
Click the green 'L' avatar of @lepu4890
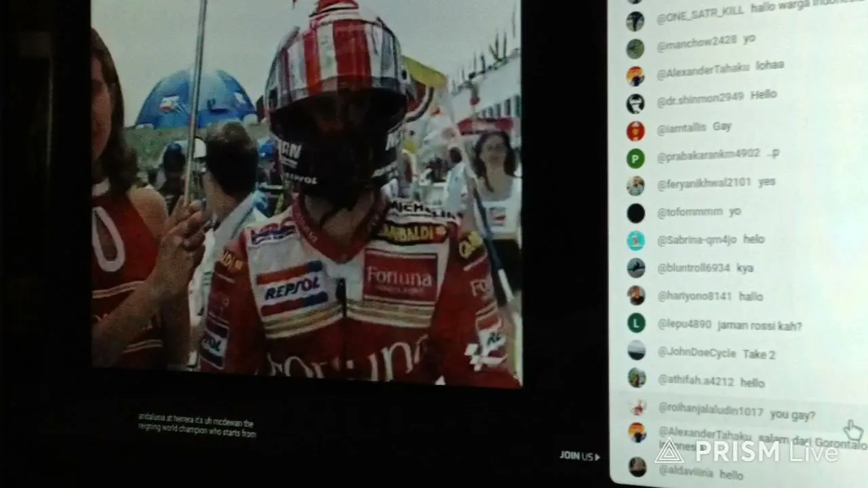[x=636, y=323]
